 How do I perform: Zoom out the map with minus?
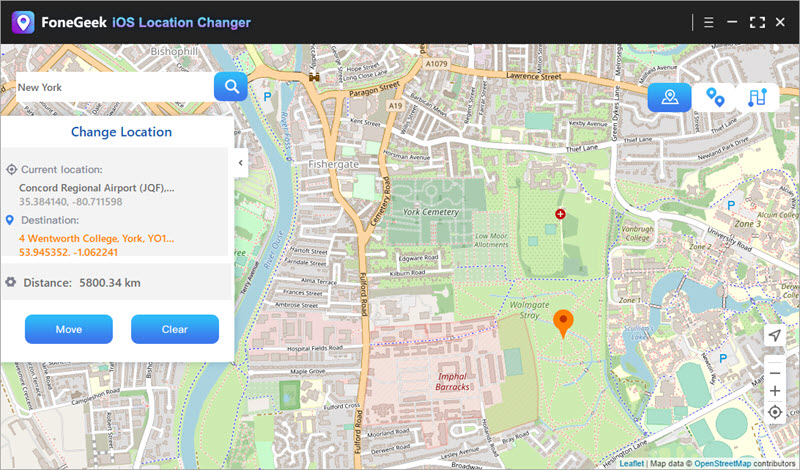coord(775,372)
